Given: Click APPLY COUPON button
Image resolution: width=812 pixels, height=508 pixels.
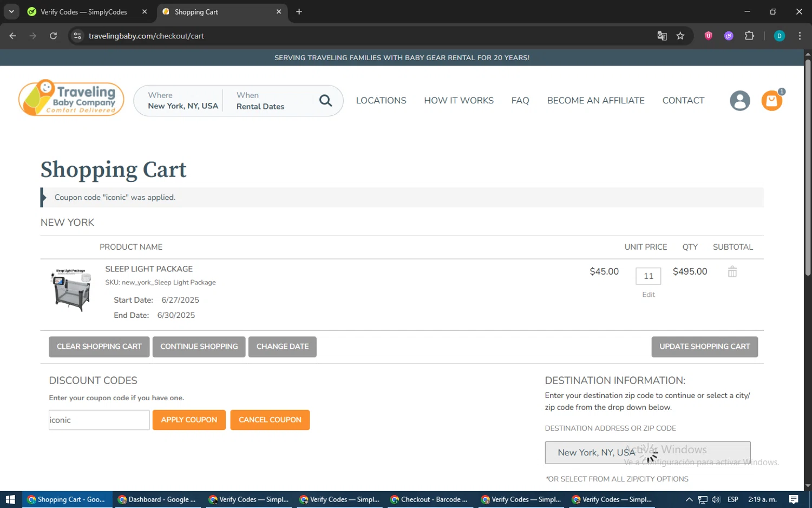Looking at the screenshot, I should tap(189, 420).
